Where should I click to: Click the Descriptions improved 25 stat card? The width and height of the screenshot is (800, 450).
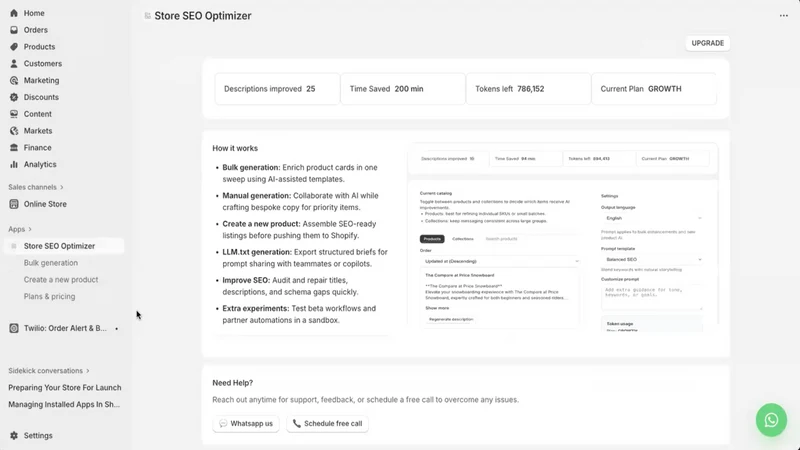click(x=277, y=89)
